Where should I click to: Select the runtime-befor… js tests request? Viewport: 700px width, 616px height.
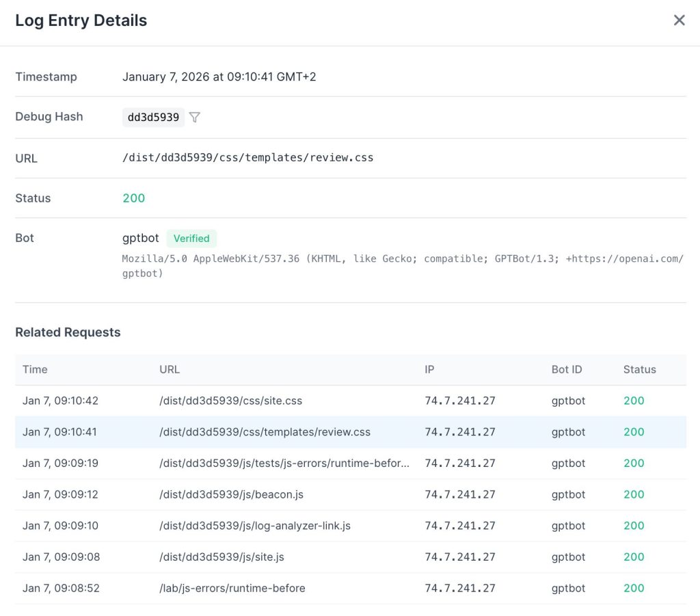284,464
